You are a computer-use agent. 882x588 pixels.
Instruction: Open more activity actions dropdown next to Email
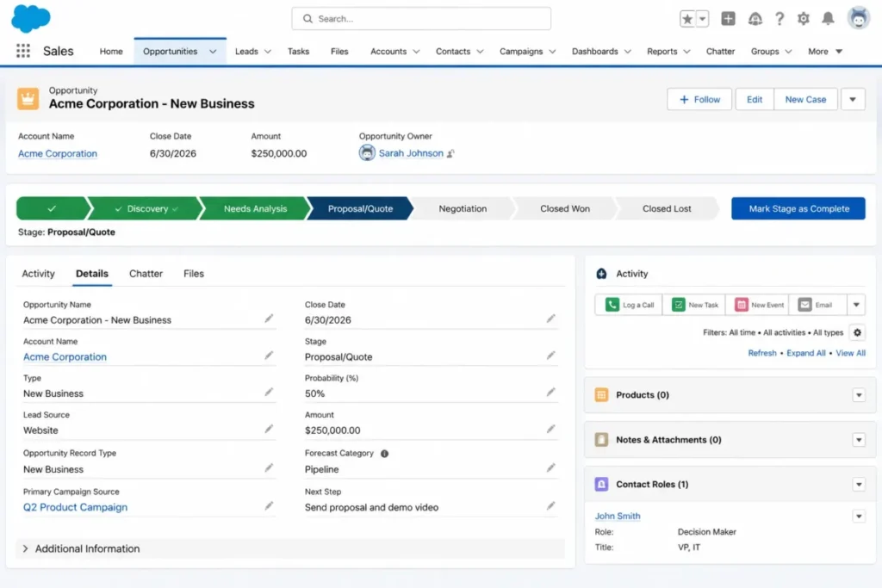(856, 305)
